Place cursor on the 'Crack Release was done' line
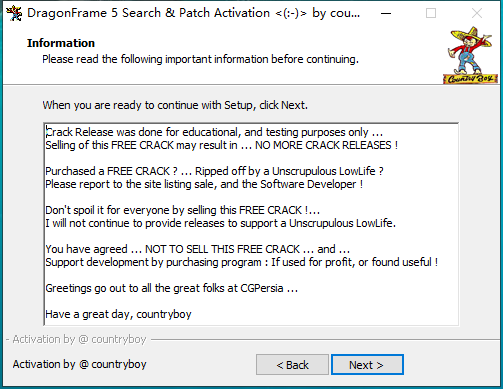 [x=214, y=132]
